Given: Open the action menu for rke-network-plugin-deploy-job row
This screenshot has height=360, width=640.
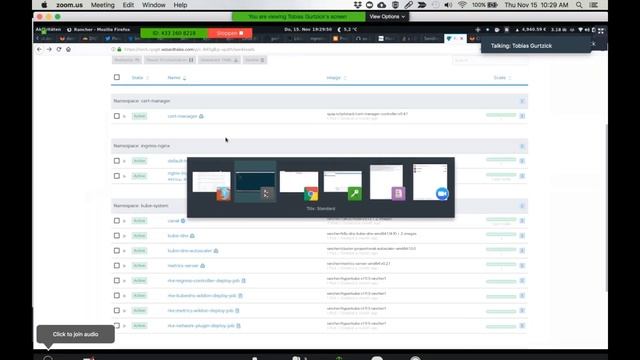Looking at the screenshot, I should 522,326.
